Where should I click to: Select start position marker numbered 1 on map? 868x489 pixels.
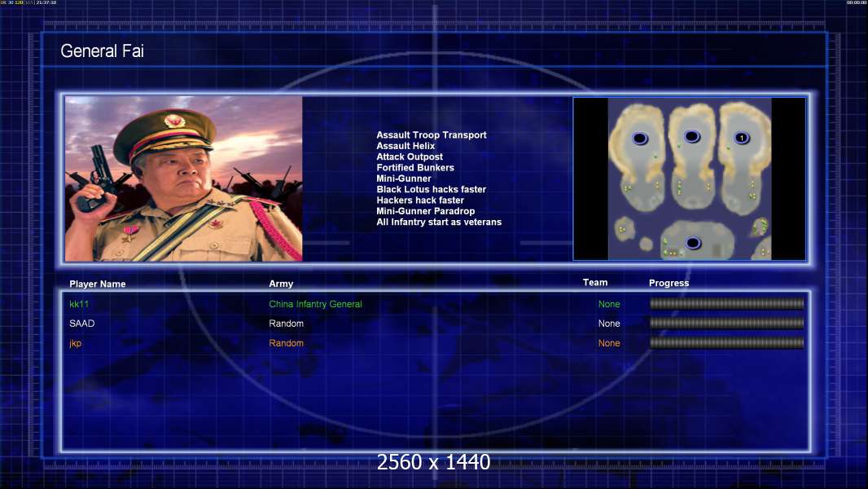(x=742, y=138)
